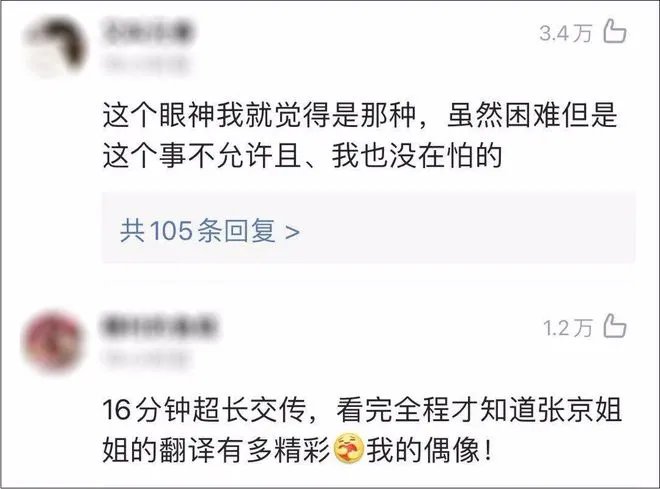Open the second commenter's blurred username

(x=159, y=327)
